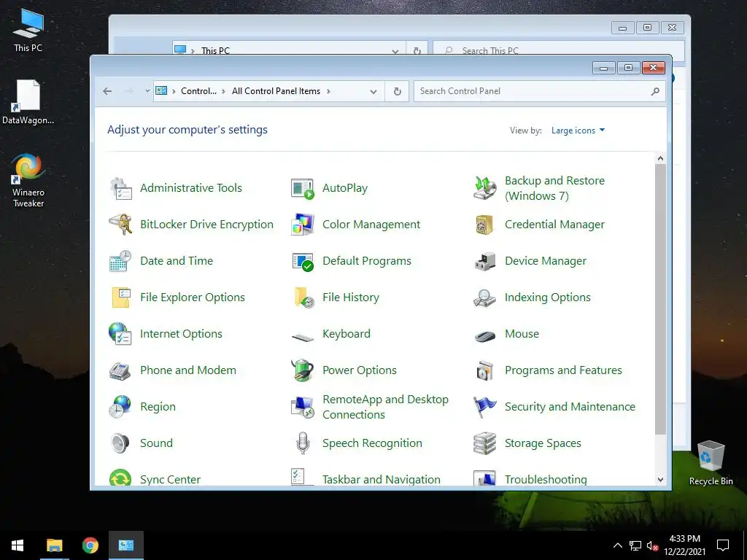The height and width of the screenshot is (560, 747).
Task: Click the scroll down arrow
Action: [x=660, y=480]
